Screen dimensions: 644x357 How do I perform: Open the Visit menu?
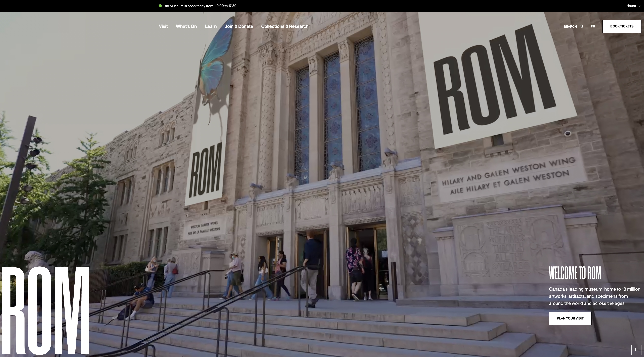point(163,26)
